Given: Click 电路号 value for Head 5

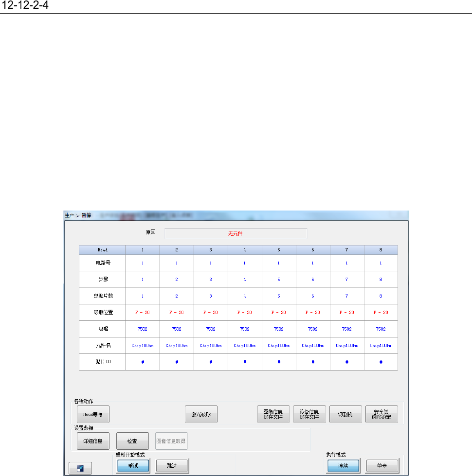Looking at the screenshot, I should click(x=279, y=263).
